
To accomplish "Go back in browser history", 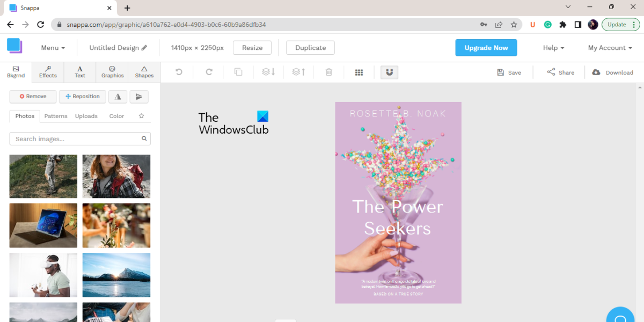I will coord(10,25).
